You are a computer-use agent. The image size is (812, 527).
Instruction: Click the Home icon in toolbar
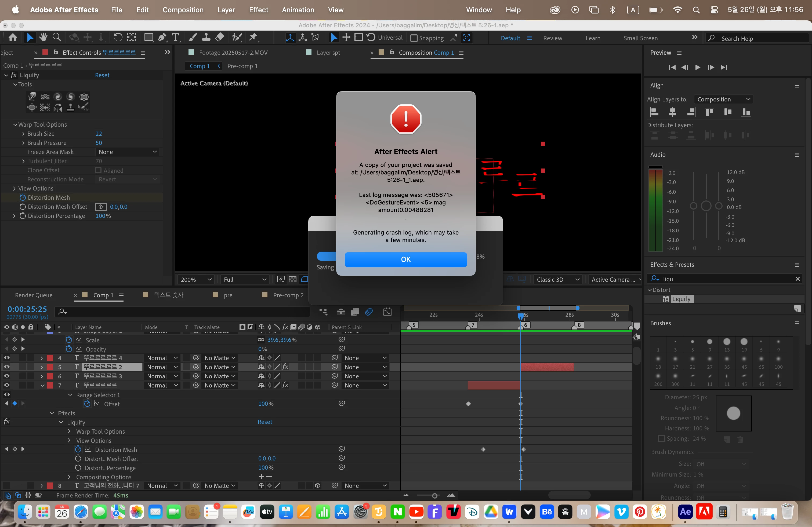[13, 38]
